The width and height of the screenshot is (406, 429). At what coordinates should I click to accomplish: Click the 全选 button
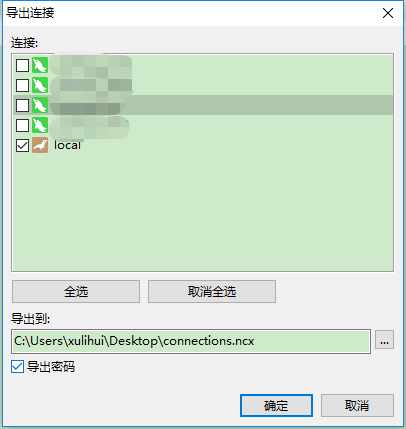coord(76,292)
